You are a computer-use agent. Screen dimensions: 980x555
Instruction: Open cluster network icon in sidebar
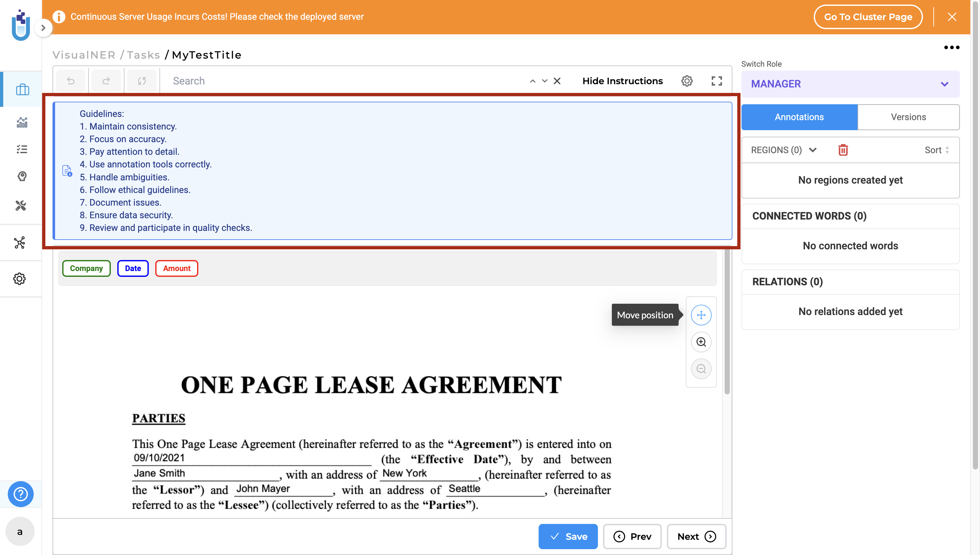pos(19,243)
